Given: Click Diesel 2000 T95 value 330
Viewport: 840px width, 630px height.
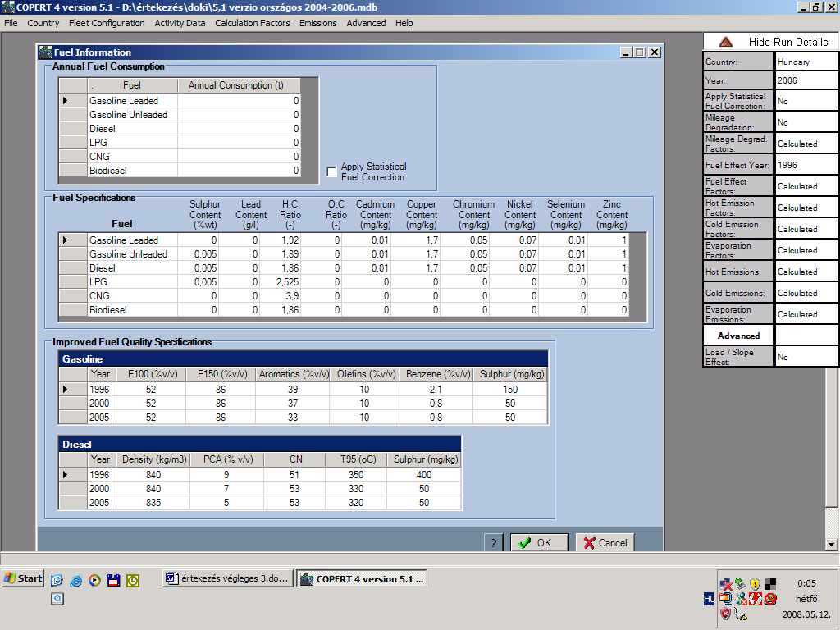Looking at the screenshot, I should 356,489.
